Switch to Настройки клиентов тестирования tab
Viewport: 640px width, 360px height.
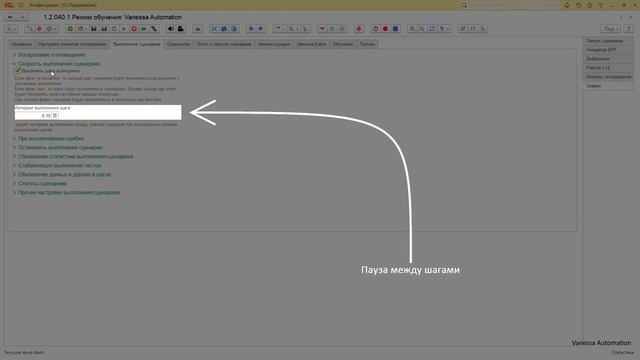[72, 44]
